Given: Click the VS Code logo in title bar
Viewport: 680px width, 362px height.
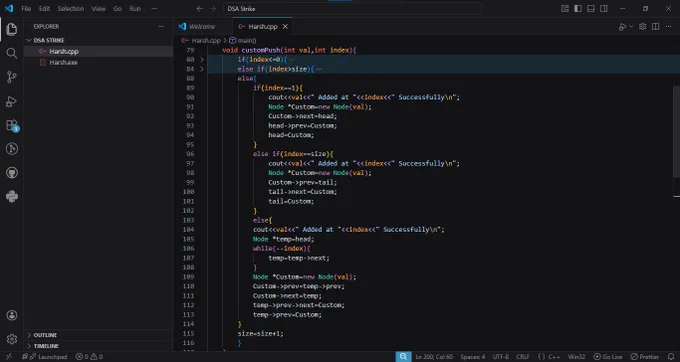Looking at the screenshot, I should click(9, 8).
